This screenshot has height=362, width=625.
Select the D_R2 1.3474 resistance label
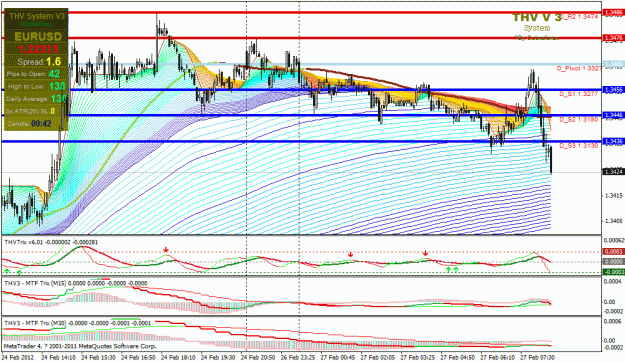[x=580, y=17]
